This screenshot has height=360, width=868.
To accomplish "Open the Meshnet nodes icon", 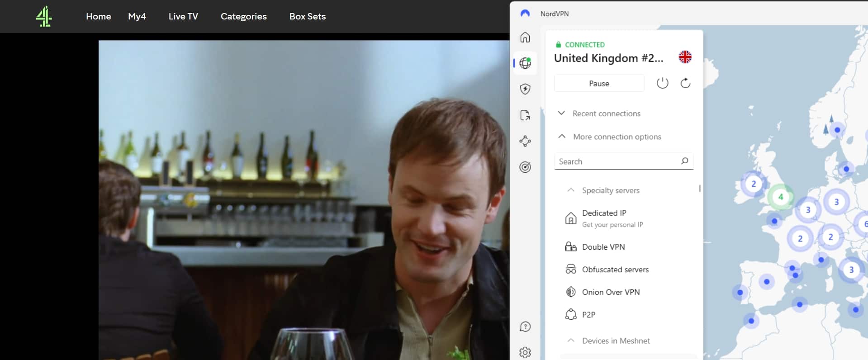I will (525, 141).
